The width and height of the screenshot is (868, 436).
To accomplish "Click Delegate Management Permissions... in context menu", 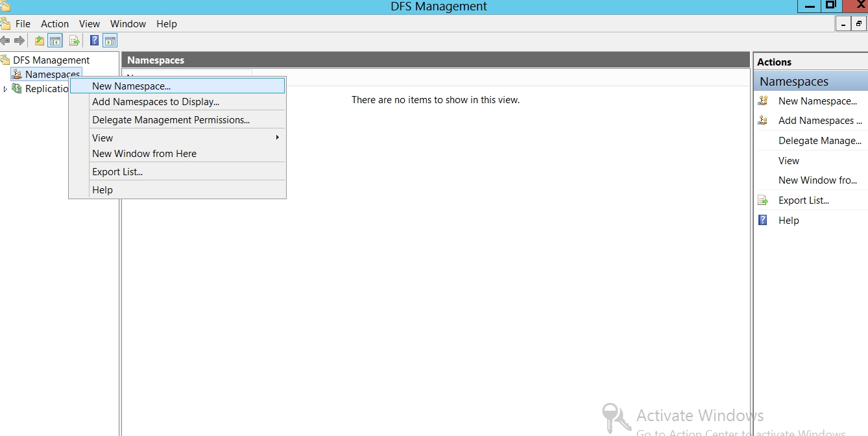I will click(x=171, y=120).
